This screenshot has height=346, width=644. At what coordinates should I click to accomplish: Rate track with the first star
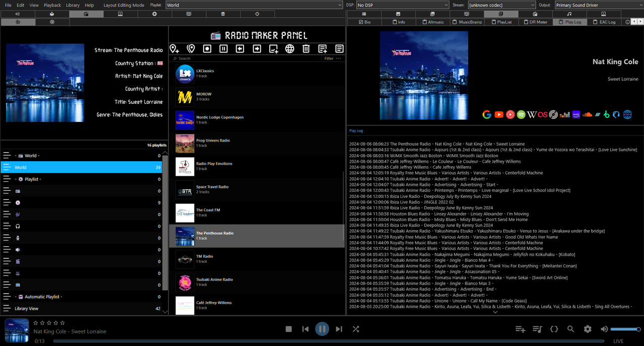click(x=36, y=322)
